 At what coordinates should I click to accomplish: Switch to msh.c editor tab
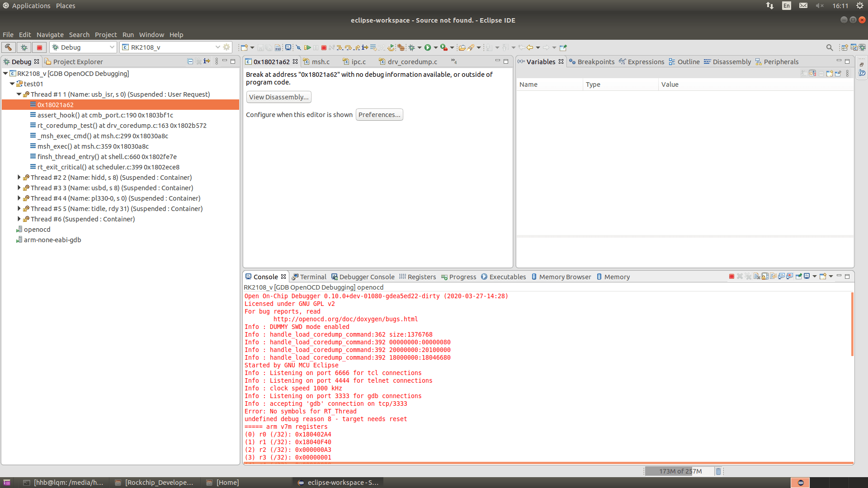tap(316, 61)
